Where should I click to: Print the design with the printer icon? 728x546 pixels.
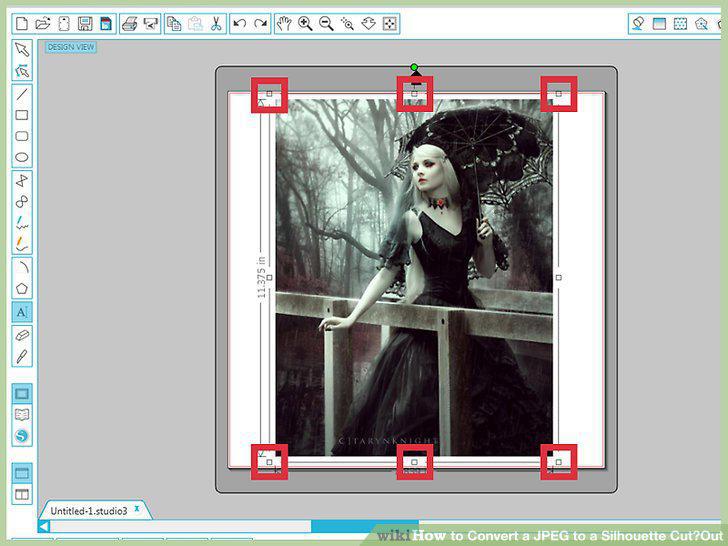[x=130, y=24]
